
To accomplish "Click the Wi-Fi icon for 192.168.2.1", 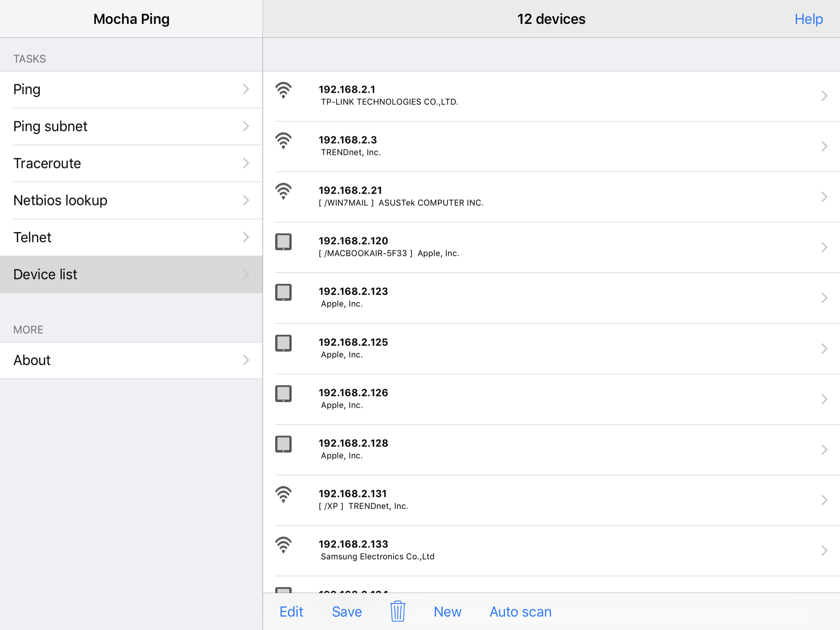I will click(283, 90).
